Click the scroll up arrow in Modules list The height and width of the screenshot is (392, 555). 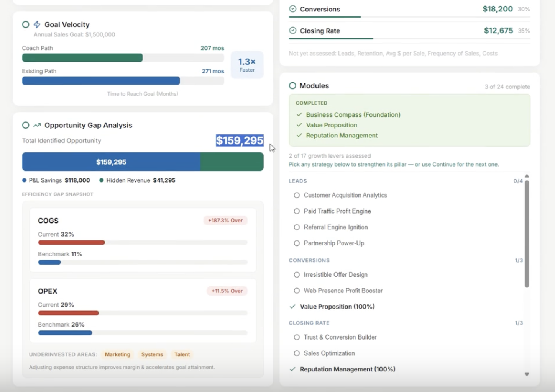(527, 176)
